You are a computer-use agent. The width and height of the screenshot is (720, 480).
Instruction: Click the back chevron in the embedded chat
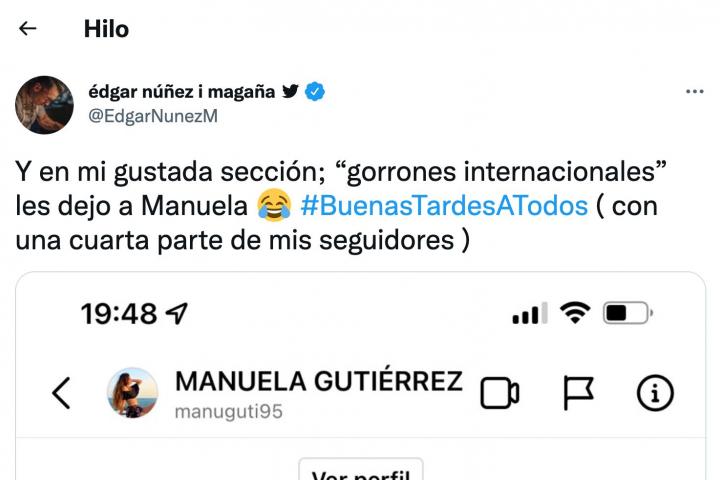[61, 393]
